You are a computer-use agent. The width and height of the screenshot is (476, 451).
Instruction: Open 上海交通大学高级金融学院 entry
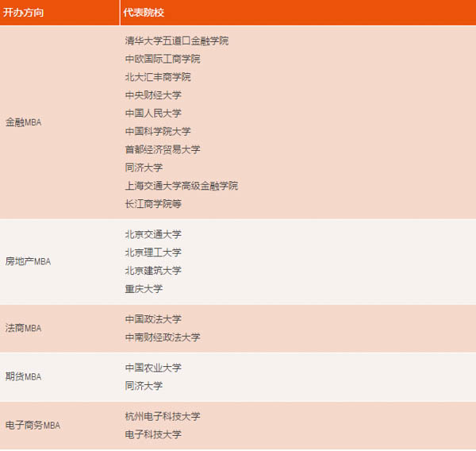(x=182, y=186)
